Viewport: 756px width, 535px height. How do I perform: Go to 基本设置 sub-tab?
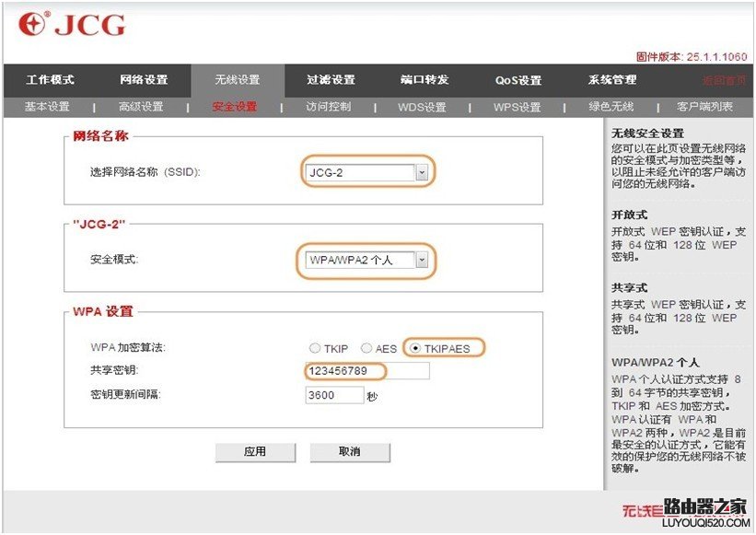(x=47, y=107)
